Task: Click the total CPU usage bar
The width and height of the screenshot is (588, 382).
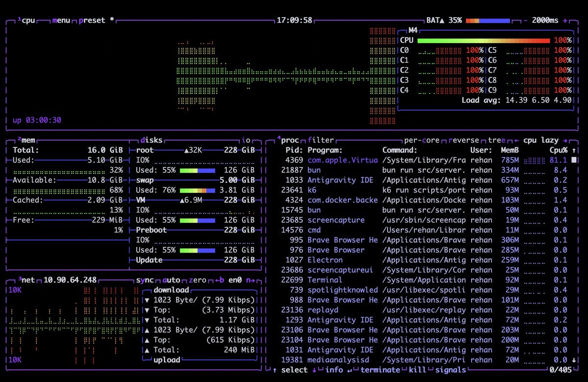Action: coord(484,40)
